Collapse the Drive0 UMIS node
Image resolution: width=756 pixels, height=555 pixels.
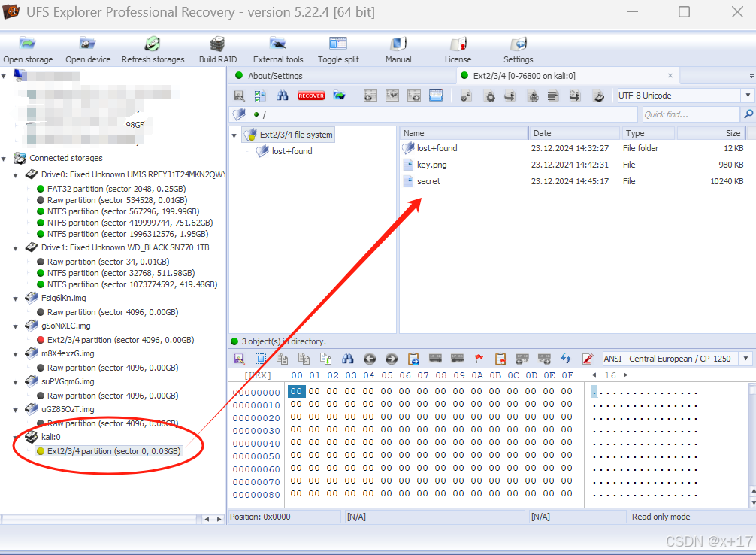[x=16, y=175]
